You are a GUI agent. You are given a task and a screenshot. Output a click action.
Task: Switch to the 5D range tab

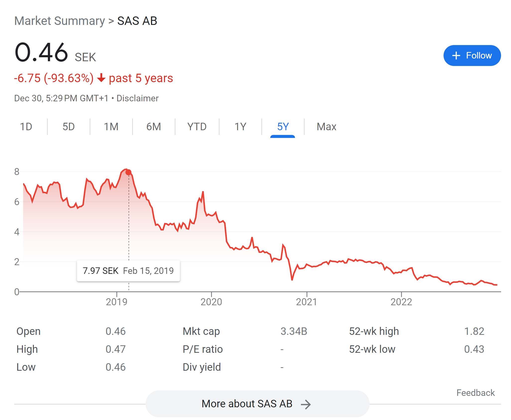(x=68, y=127)
